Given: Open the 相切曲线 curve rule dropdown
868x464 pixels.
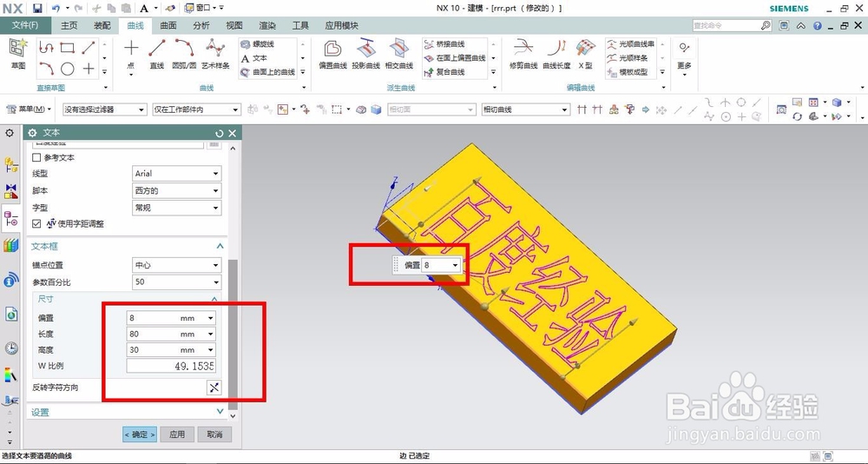Looking at the screenshot, I should 525,109.
